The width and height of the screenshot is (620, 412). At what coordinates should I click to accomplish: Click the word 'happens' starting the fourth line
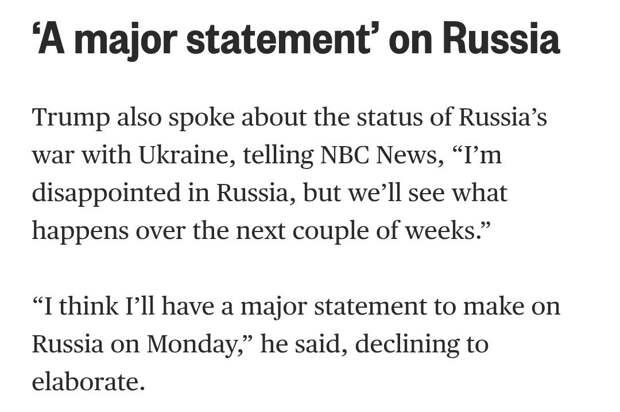coord(80,232)
